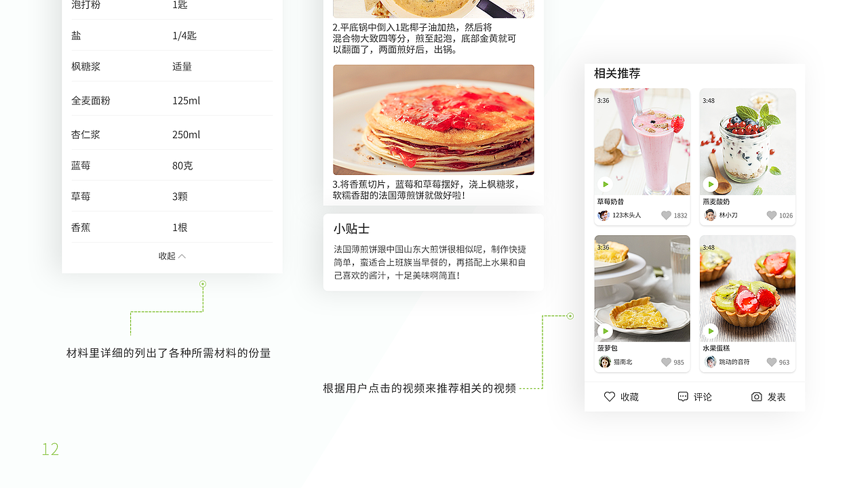The width and height of the screenshot is (868, 488).
Task: Tap the 收藏 heart icon in bottom bar
Action: pyautogui.click(x=610, y=396)
